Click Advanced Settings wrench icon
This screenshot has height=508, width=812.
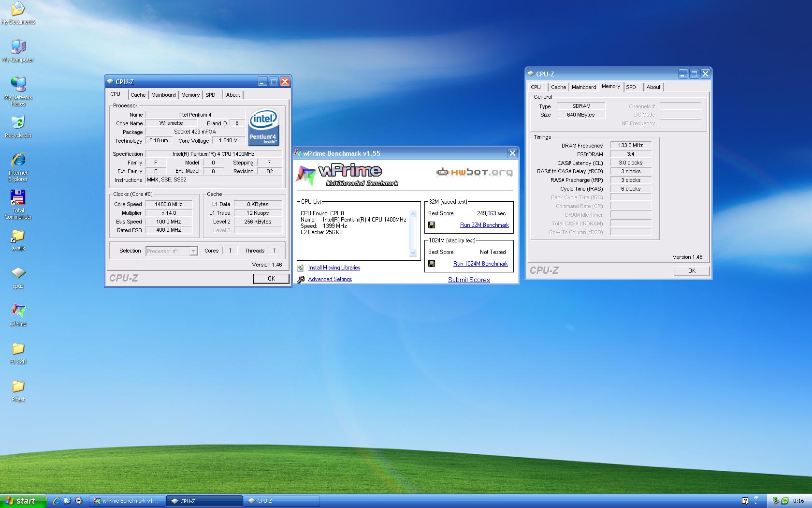[x=301, y=279]
